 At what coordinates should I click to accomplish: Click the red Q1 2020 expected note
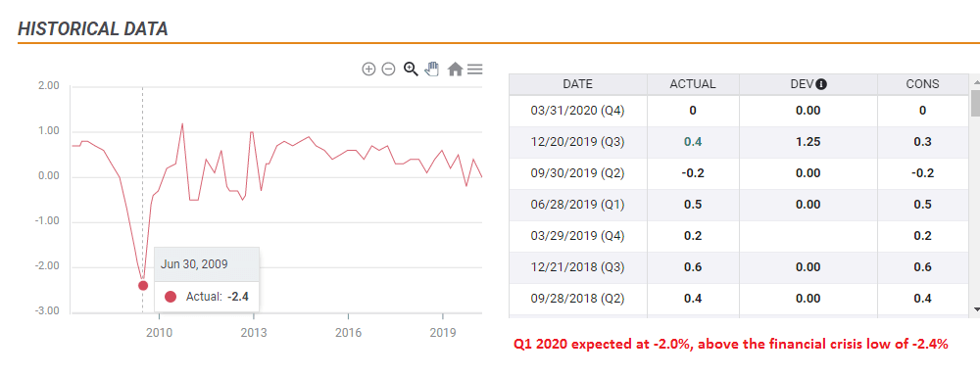(x=731, y=345)
